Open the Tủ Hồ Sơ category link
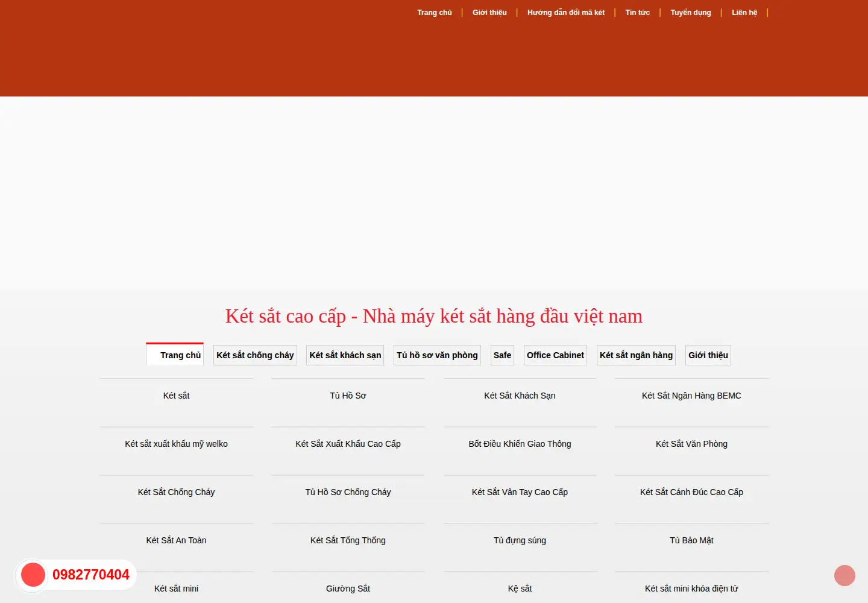The height and width of the screenshot is (603, 868). [x=348, y=396]
